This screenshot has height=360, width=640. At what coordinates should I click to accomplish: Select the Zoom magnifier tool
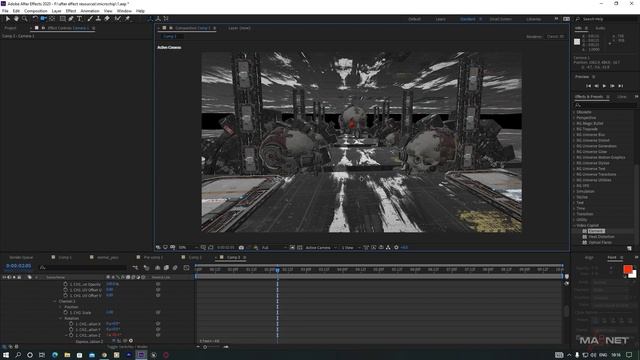(24, 19)
